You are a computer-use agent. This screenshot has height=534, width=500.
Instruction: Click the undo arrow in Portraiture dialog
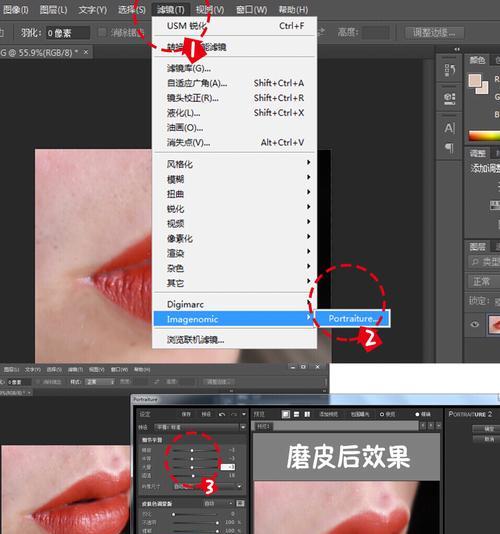222,414
